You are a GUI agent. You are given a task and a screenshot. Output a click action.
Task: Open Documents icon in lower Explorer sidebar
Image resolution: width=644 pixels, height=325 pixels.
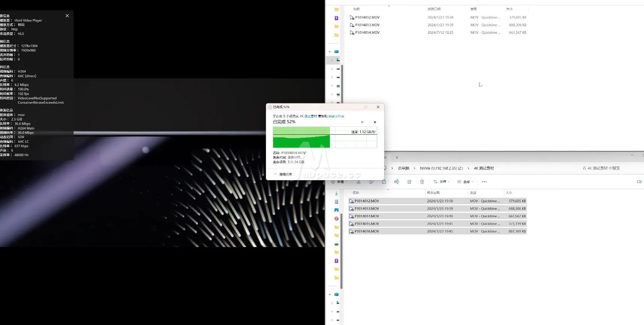pyautogui.click(x=336, y=202)
